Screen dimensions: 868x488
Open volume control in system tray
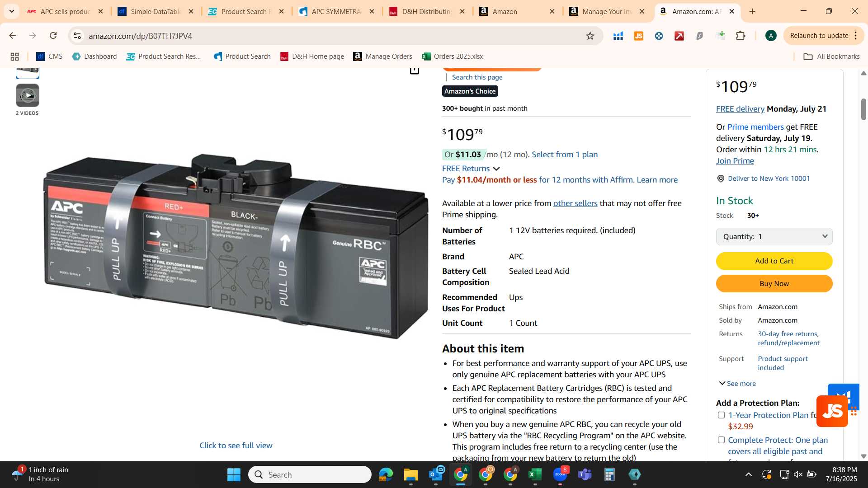point(798,474)
